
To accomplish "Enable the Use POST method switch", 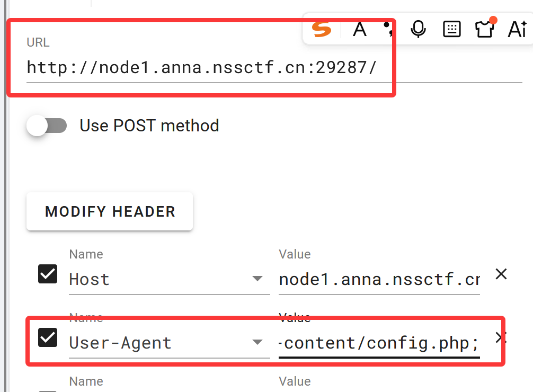I will pos(47,126).
